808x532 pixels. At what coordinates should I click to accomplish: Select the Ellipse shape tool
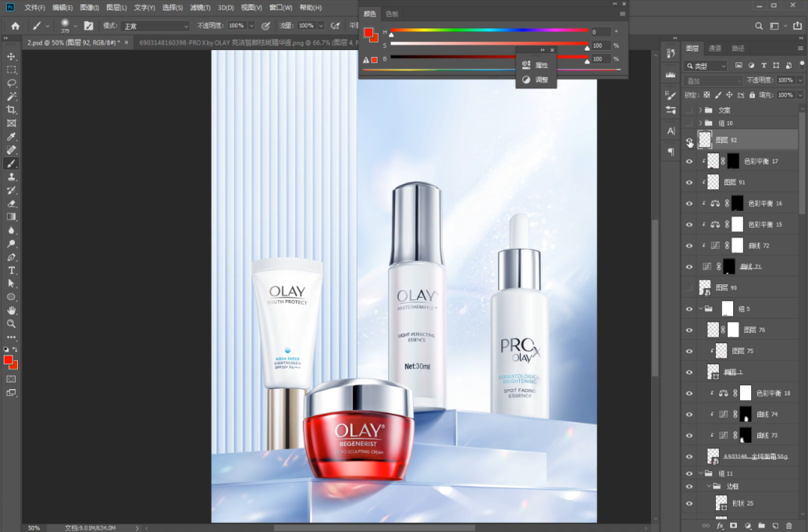(x=11, y=297)
